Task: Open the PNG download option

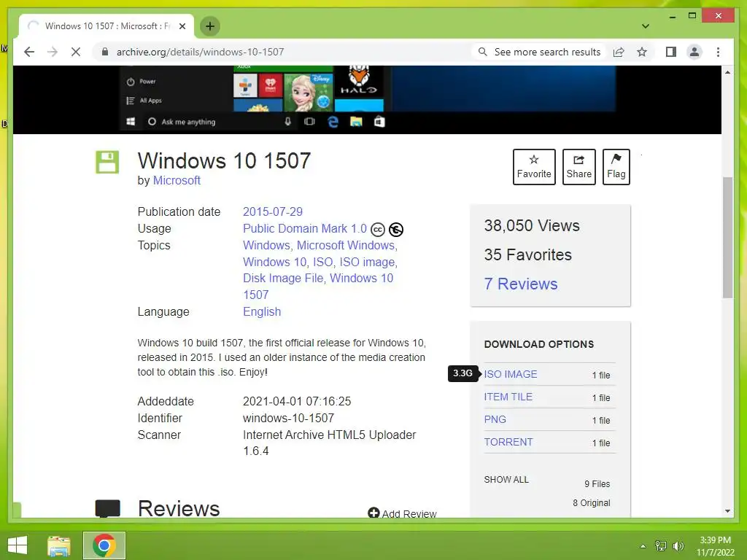Action: point(495,419)
